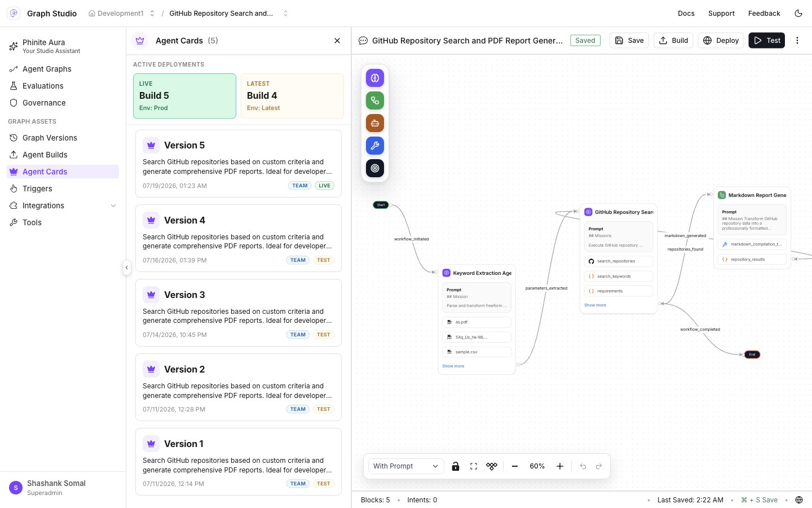Click Show more in Keyword Extraction node
The image size is (812, 508).
click(453, 366)
